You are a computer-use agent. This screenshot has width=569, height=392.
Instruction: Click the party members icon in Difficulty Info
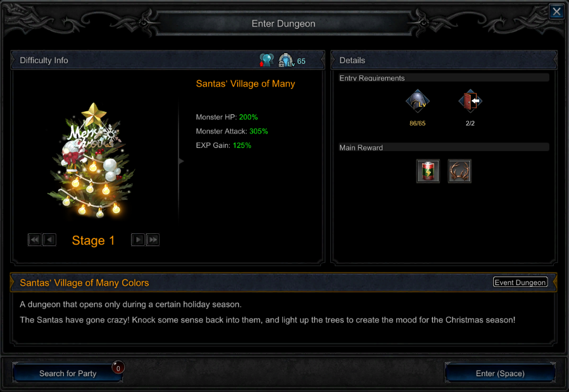pos(266,60)
